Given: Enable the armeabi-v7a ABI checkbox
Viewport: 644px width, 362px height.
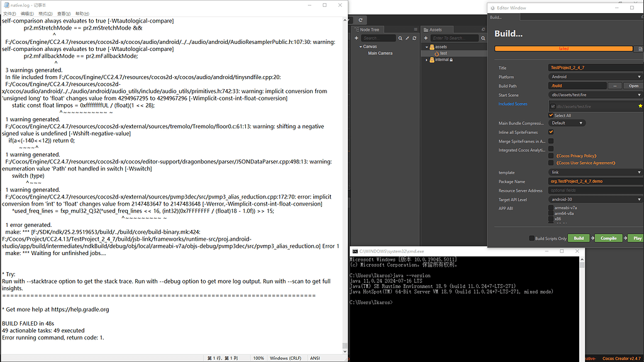Looking at the screenshot, I should [551, 207].
